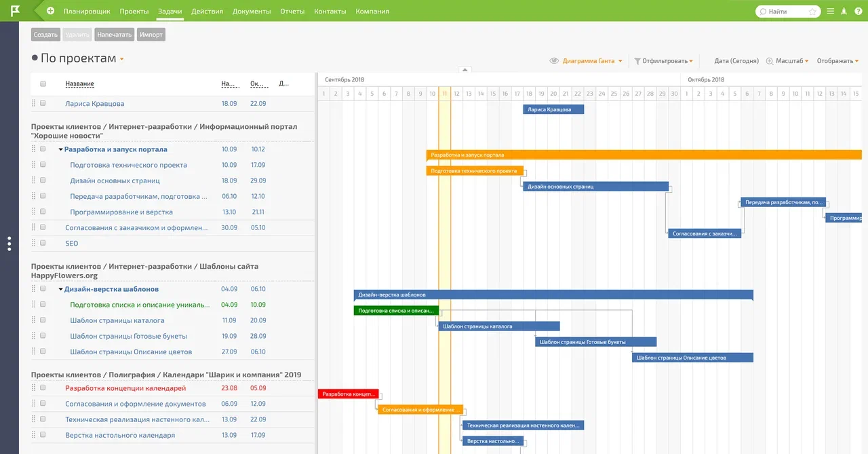Image resolution: width=868 pixels, height=454 pixels.
Task: Open help via question mark icon
Action: 859,12
